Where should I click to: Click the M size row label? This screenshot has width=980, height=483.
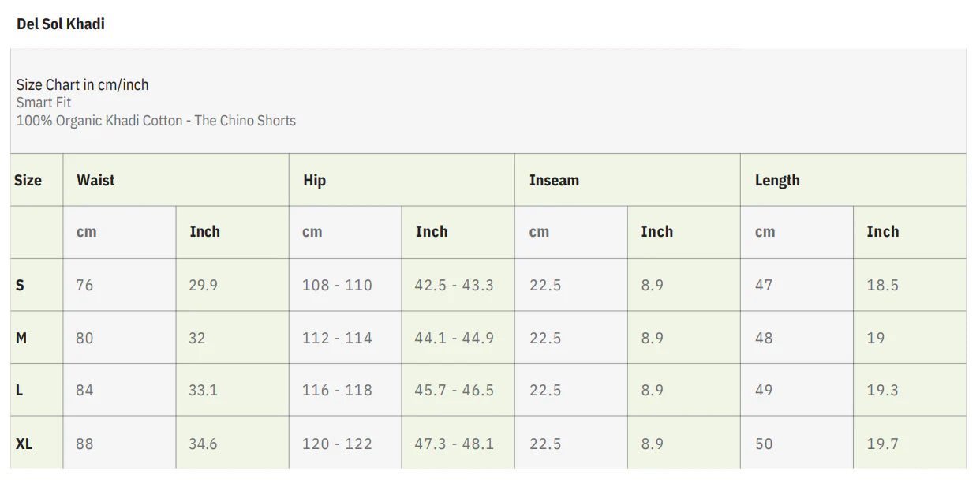(x=21, y=338)
